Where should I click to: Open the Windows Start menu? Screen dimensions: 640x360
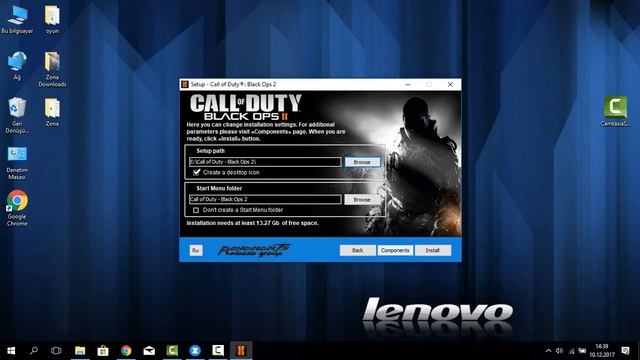click(11, 350)
